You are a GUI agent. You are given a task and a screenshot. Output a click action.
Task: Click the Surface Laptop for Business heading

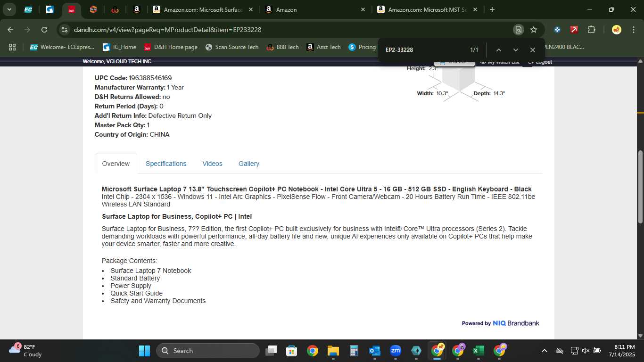(x=177, y=216)
